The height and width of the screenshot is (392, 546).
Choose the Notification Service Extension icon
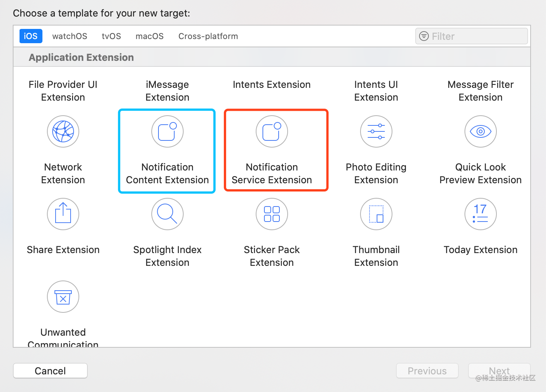[x=272, y=131]
